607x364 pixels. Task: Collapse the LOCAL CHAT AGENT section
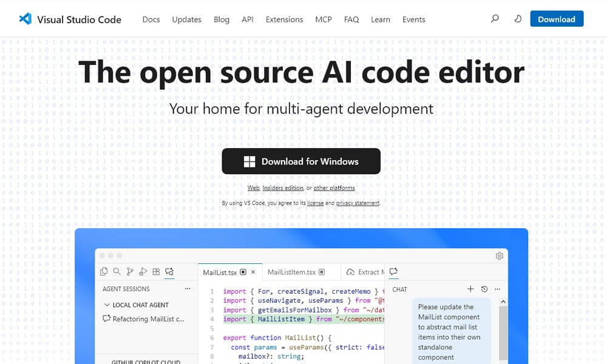pos(136,305)
